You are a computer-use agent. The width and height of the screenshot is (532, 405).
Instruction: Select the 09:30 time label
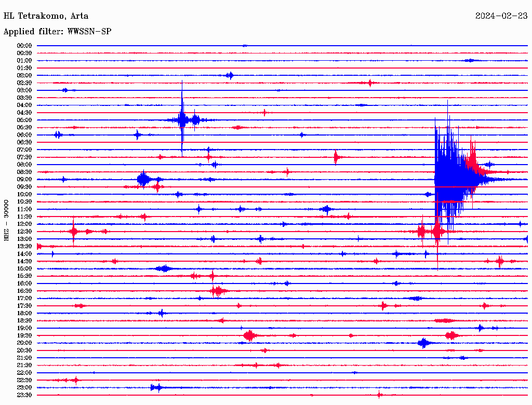click(24, 187)
